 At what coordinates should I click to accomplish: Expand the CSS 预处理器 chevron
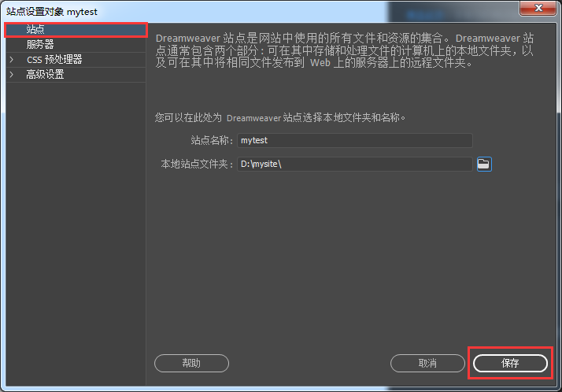[12, 60]
